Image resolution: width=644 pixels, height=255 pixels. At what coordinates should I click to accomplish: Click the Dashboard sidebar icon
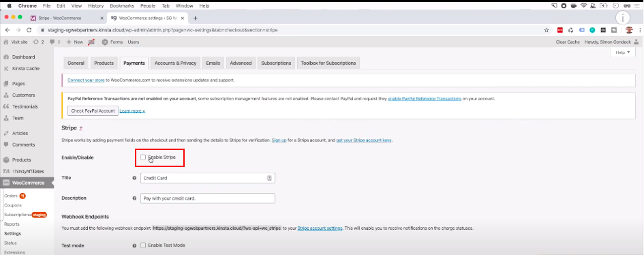[6, 57]
